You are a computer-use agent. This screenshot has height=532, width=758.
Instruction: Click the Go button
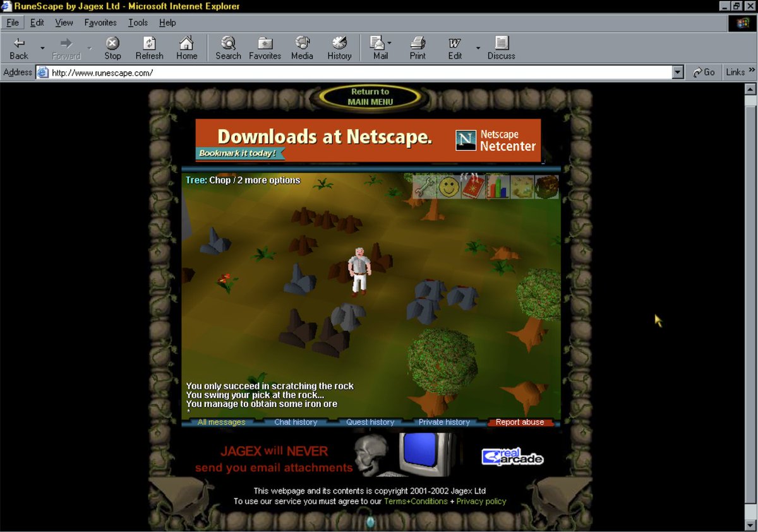704,73
